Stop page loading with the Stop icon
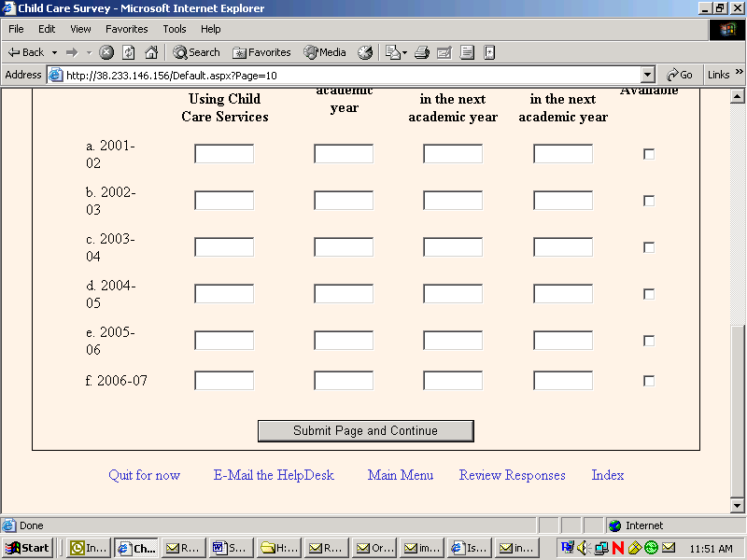The height and width of the screenshot is (560, 747). (106, 52)
